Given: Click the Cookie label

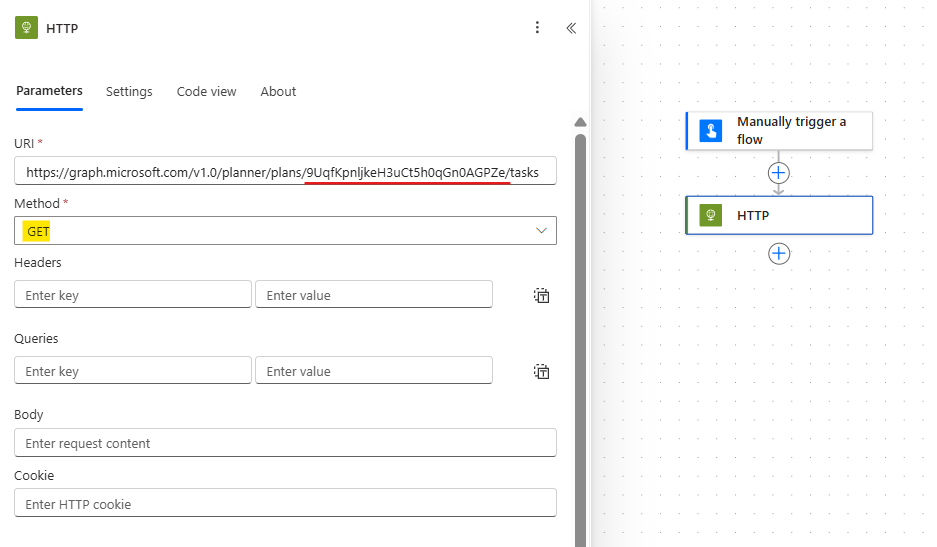Looking at the screenshot, I should (x=34, y=475).
